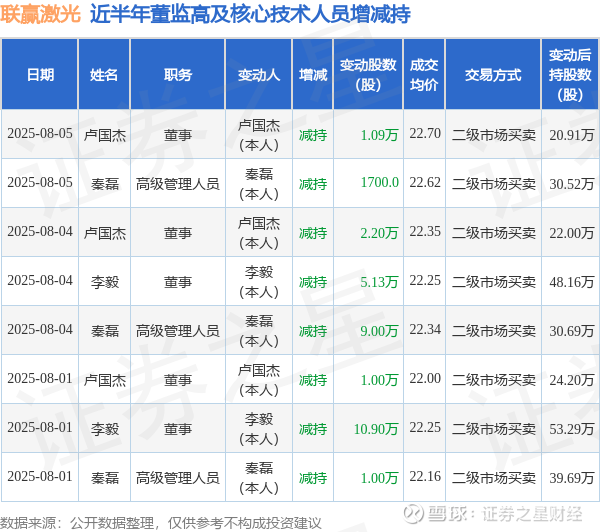The width and height of the screenshot is (600, 532).
Task: Select name 李毅 in the 53.29万 row
Action: [x=104, y=429]
